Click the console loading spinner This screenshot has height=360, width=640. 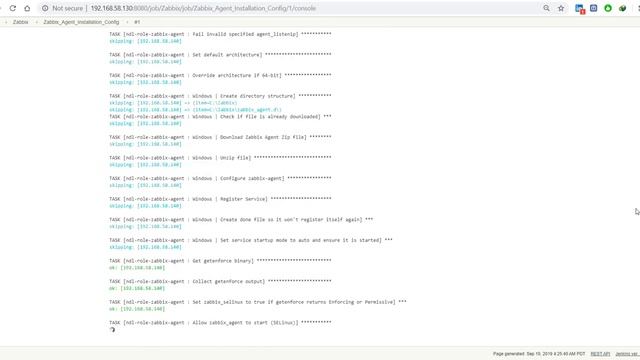[112, 330]
